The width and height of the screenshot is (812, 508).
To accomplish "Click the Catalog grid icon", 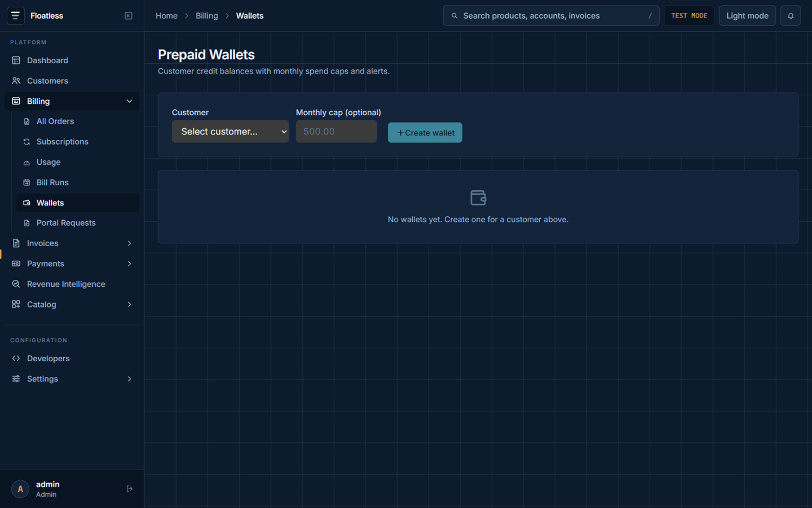I will (16, 304).
